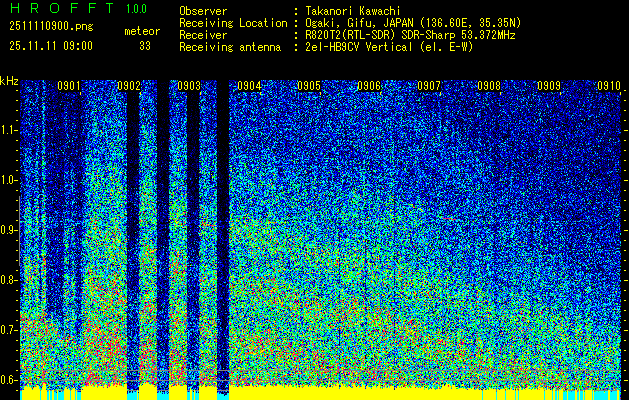This screenshot has height=400, width=629.
Task: Click the 0.8 frequency axis label
Action: pyautogui.click(x=9, y=280)
